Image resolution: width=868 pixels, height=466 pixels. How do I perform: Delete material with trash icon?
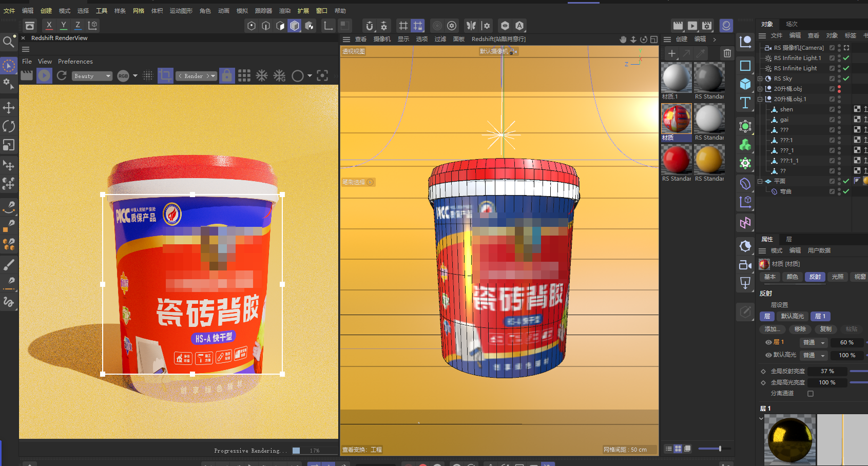(727, 53)
